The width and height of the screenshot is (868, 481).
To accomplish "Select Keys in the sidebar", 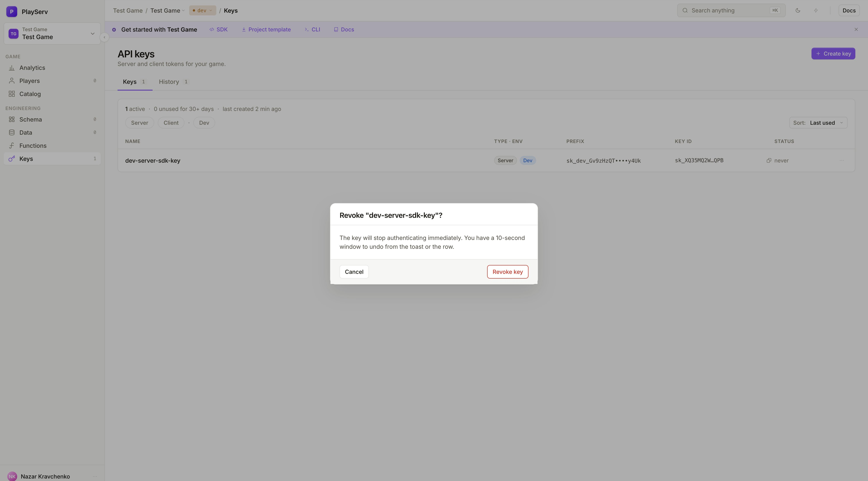I will tap(52, 159).
